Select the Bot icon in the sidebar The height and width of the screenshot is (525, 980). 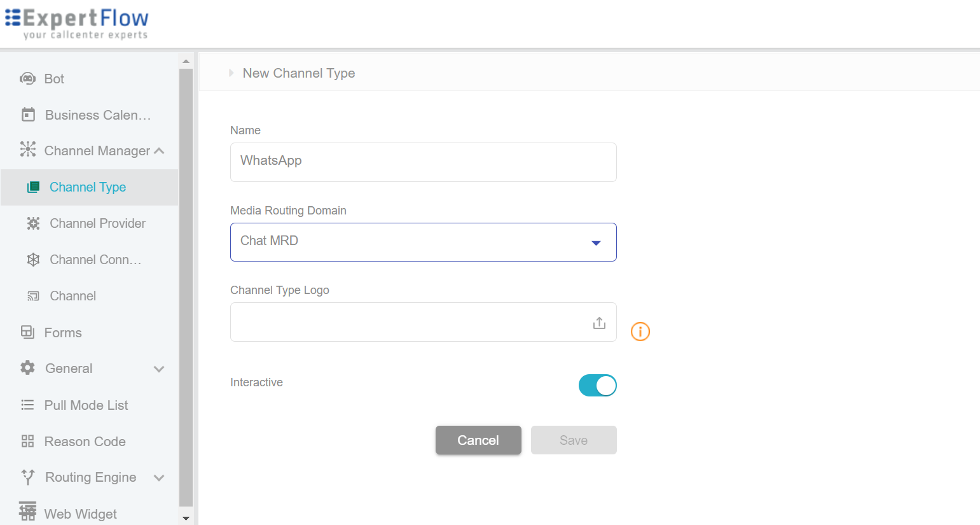click(27, 78)
